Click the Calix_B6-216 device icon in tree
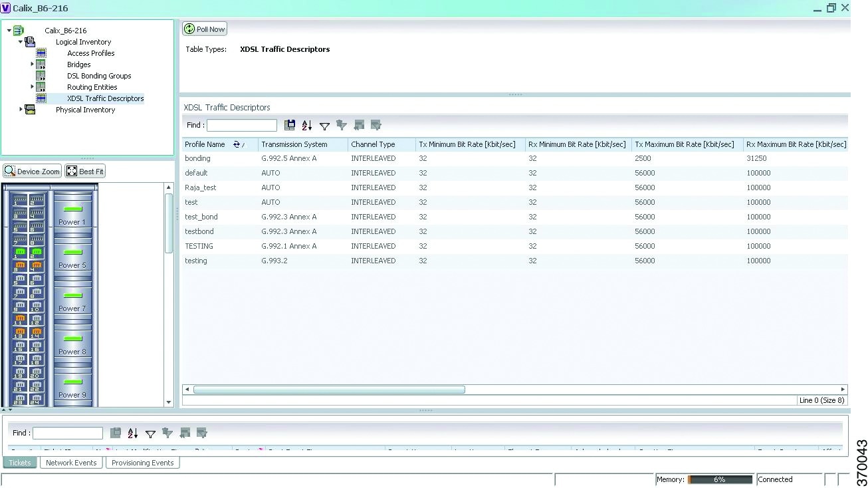868x488 pixels. click(19, 31)
